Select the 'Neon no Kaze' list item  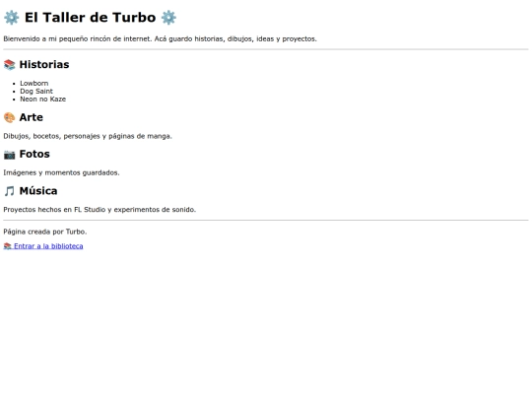42,100
